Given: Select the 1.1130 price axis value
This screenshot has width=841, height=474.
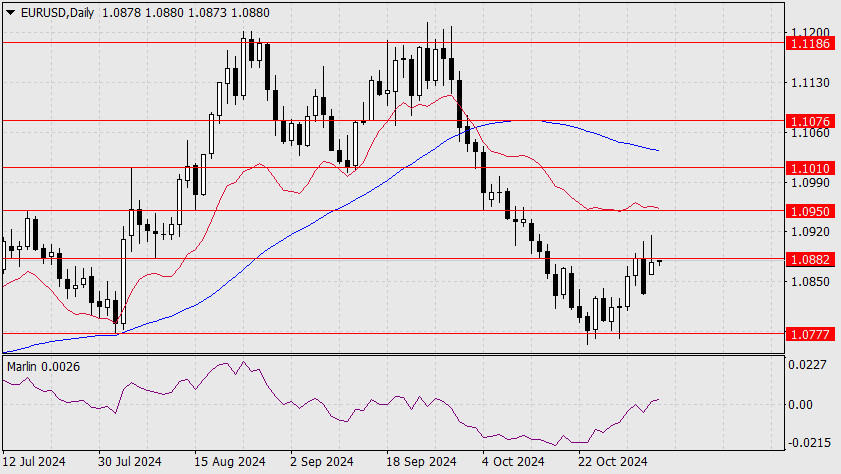Looking at the screenshot, I should pos(810,83).
